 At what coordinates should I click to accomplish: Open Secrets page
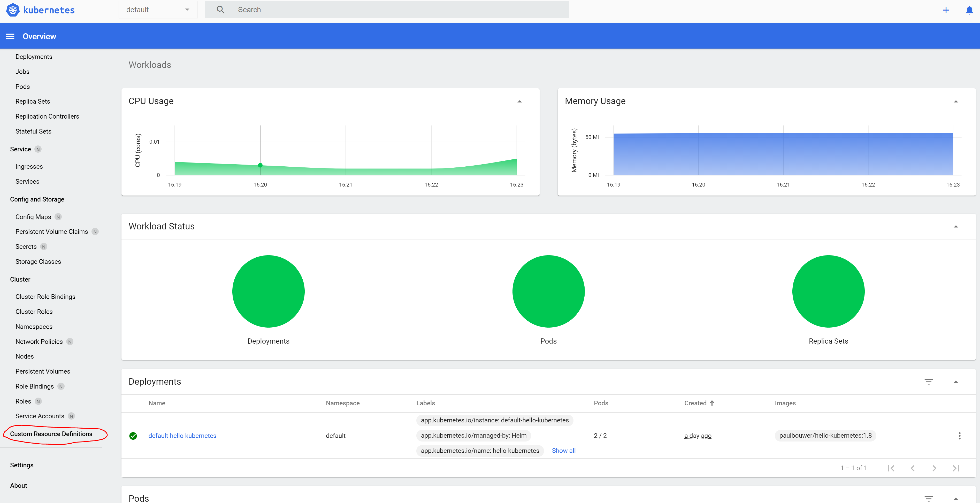[26, 246]
